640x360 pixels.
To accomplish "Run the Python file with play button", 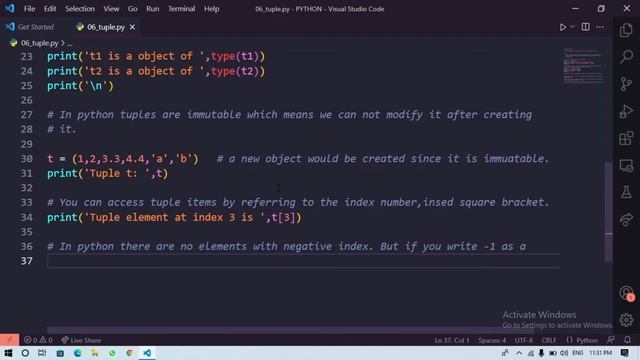I will (x=562, y=27).
